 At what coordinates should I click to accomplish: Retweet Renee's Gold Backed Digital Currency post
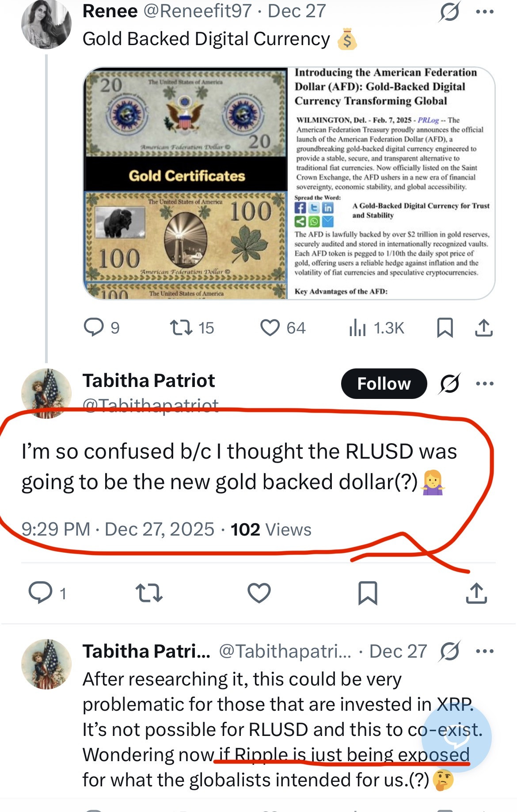pos(181,328)
